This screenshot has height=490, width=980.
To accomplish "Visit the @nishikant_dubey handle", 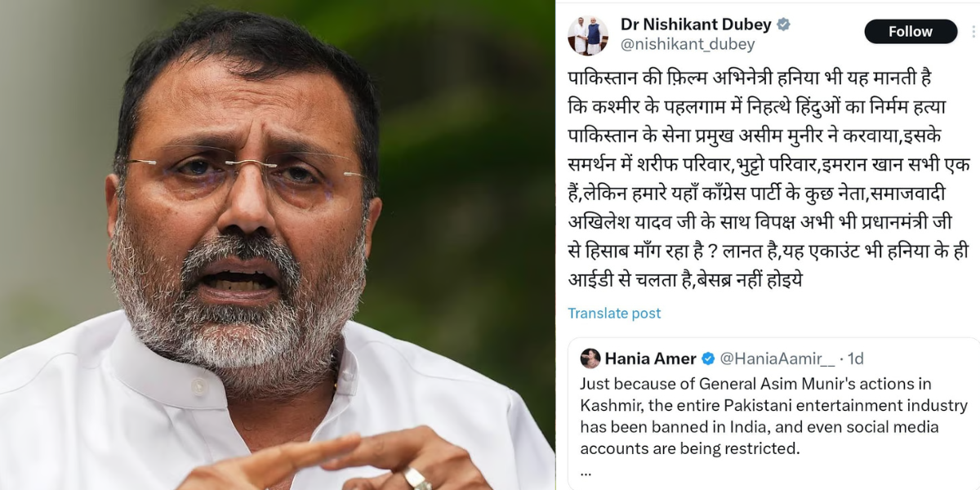I will 688,45.
